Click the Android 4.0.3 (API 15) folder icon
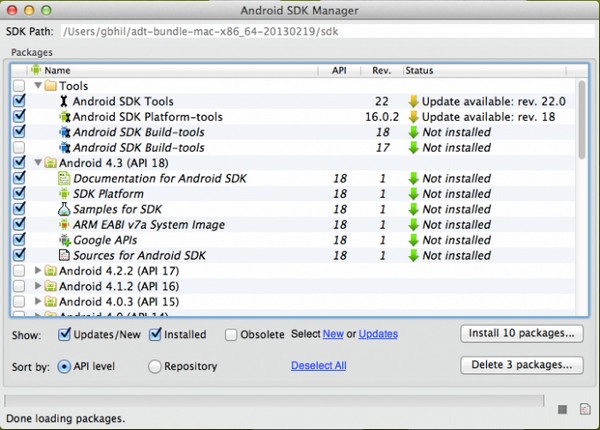Viewport: 600px width, 430px height. tap(50, 301)
